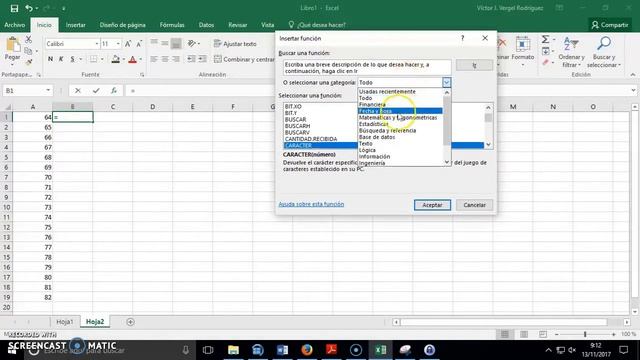640x360 pixels.
Task: Help question mark in Insertar función dialog
Action: point(462,38)
